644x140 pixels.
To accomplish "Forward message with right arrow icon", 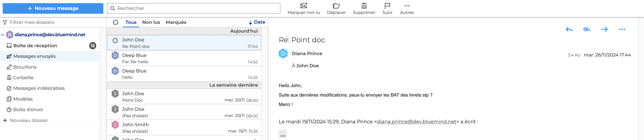I will [x=604, y=29].
